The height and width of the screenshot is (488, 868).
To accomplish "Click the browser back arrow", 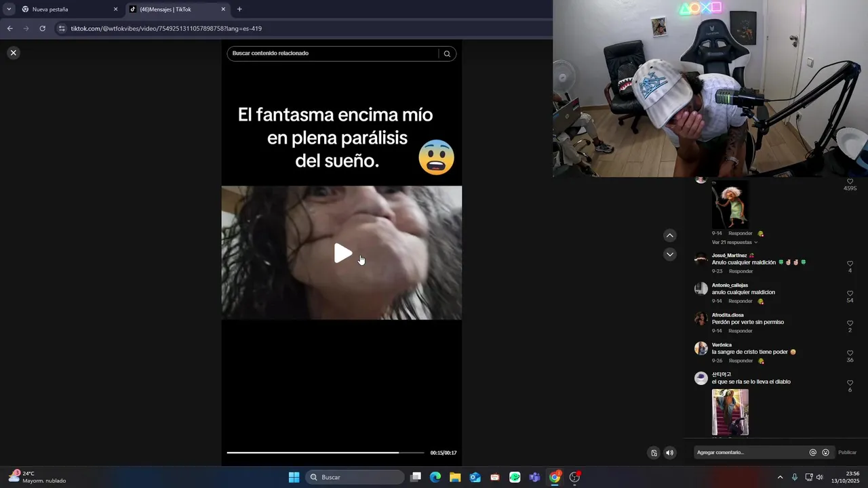I will pyautogui.click(x=9, y=28).
